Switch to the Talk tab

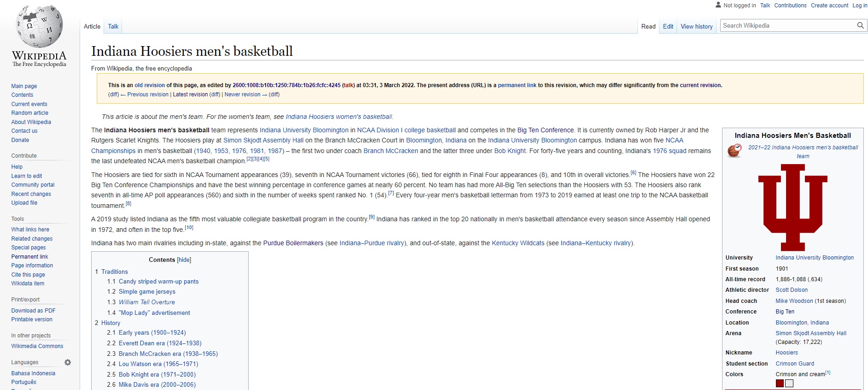(113, 27)
